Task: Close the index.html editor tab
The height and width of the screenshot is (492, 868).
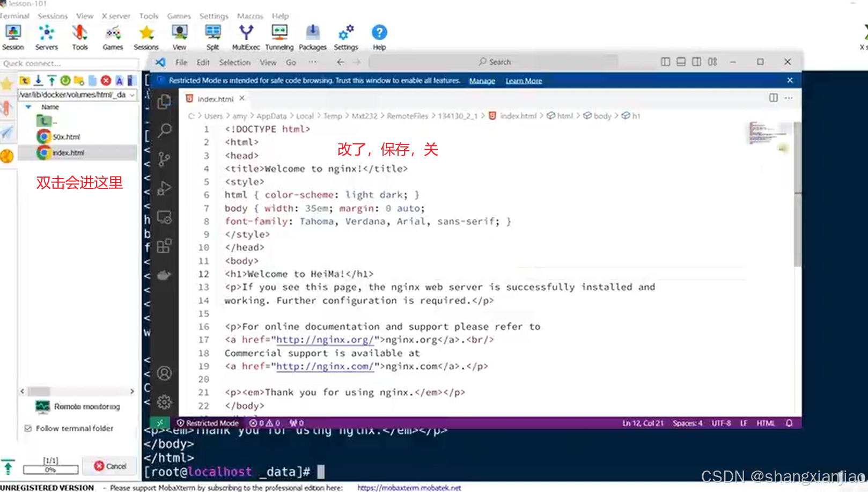Action: tap(242, 98)
